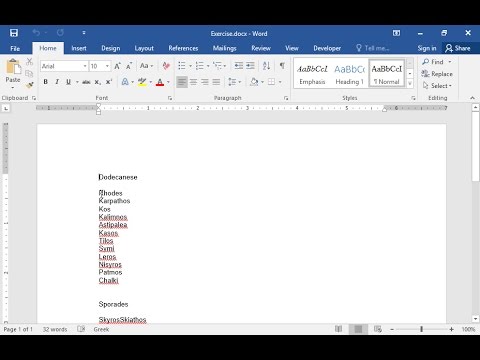Click the Redo arrow in the title bar
This screenshot has height=360, width=480.
(60, 33)
